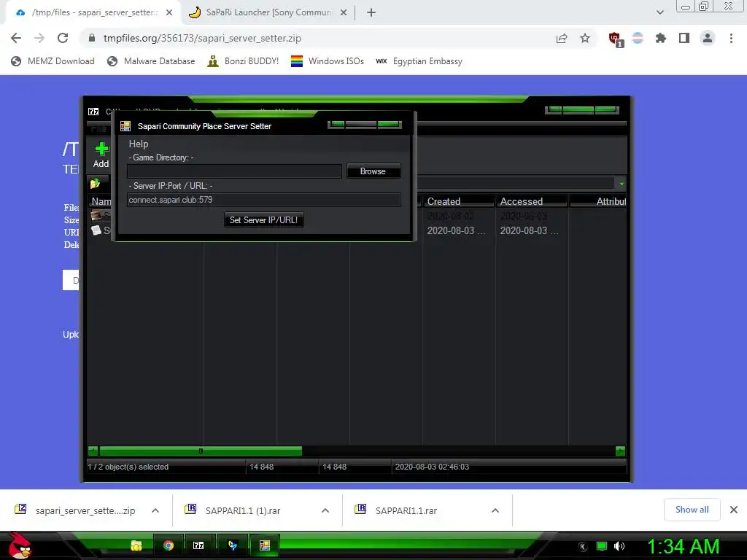Open File Explorer from taskbar
This screenshot has width=747, height=560.
click(136, 545)
